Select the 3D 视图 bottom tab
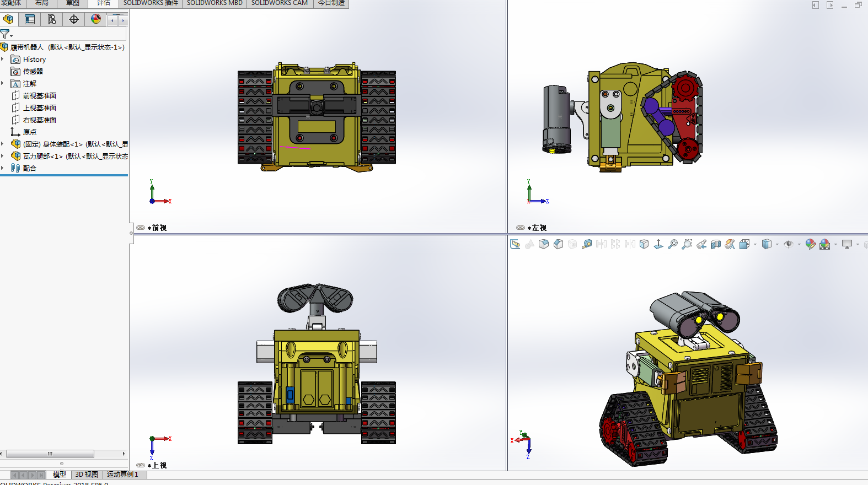The image size is (868, 485). click(x=87, y=475)
